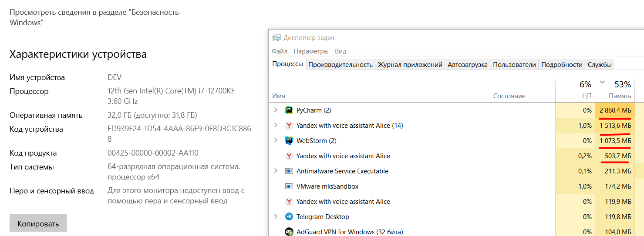Sort by the ЦП column header
The width and height of the screenshot is (644, 236).
coord(587,96)
